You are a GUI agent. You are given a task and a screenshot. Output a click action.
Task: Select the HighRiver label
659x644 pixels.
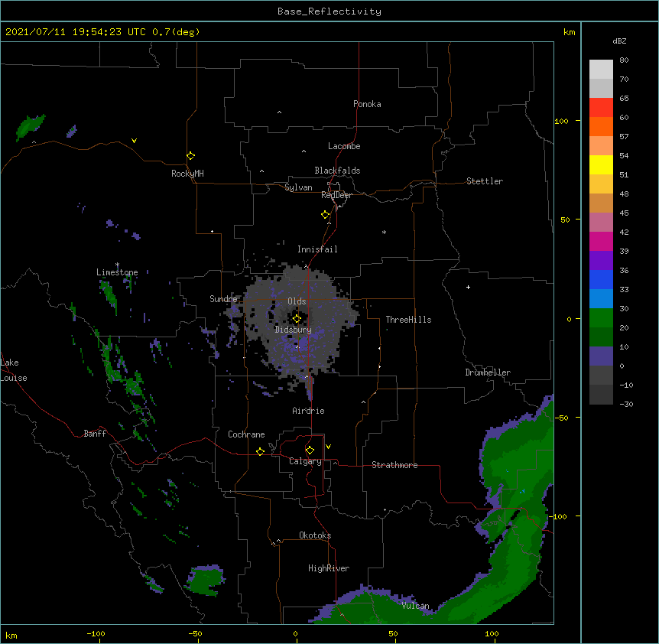click(x=329, y=568)
